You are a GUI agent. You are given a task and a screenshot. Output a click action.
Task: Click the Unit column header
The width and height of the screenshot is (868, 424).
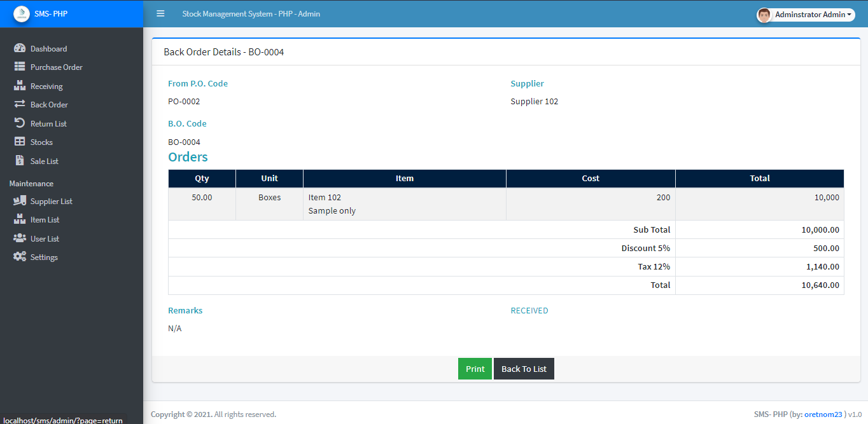[x=269, y=179]
